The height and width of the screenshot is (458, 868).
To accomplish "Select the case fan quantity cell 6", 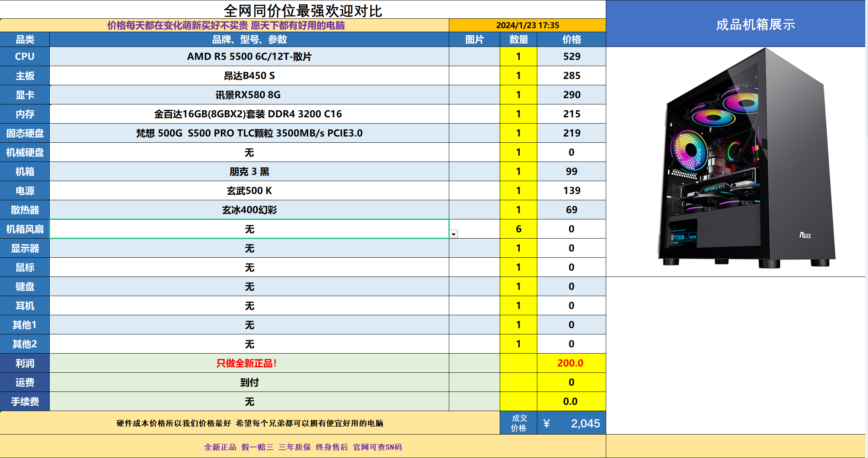I will click(x=519, y=229).
